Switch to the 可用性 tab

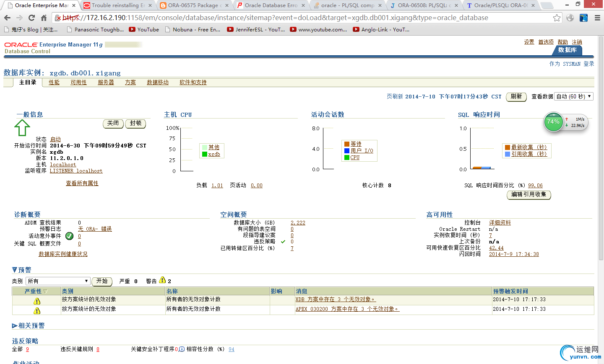click(78, 82)
